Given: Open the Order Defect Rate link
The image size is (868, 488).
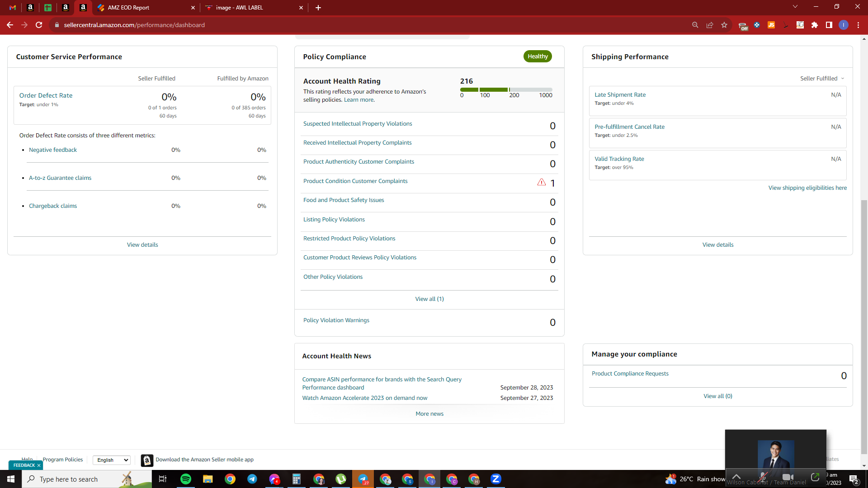Looking at the screenshot, I should (46, 95).
